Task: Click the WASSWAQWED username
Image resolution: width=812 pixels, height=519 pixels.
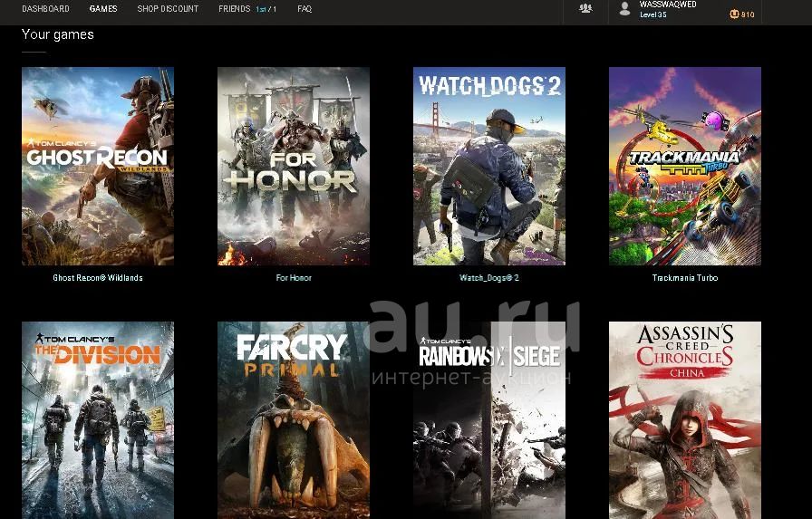Action: 668,5
